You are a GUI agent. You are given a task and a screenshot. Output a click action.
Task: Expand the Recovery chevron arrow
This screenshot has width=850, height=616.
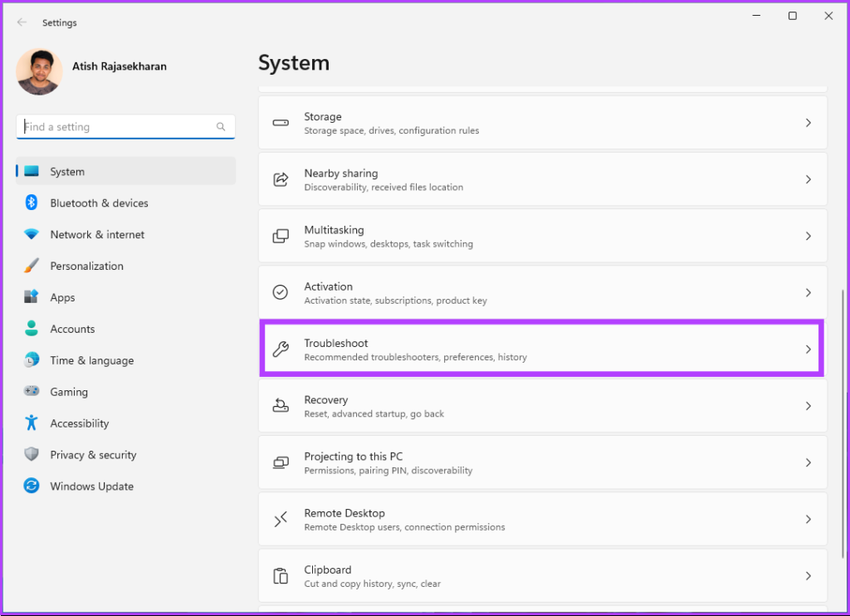click(x=808, y=406)
